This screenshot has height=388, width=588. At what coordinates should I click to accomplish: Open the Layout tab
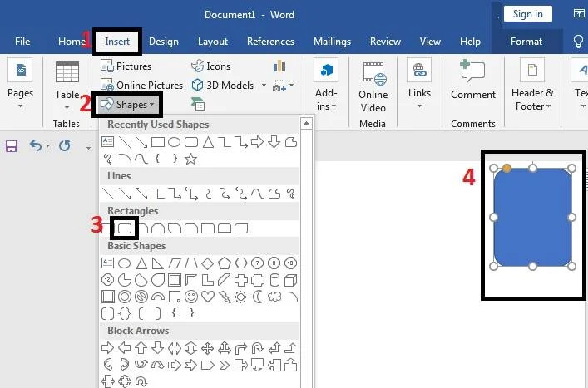(213, 42)
